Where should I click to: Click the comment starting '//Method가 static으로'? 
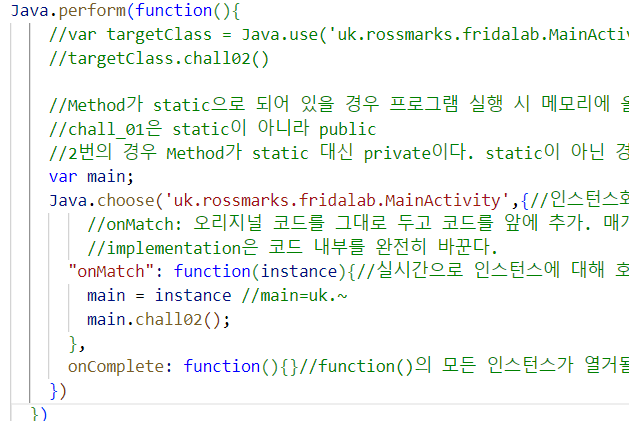coord(339,105)
